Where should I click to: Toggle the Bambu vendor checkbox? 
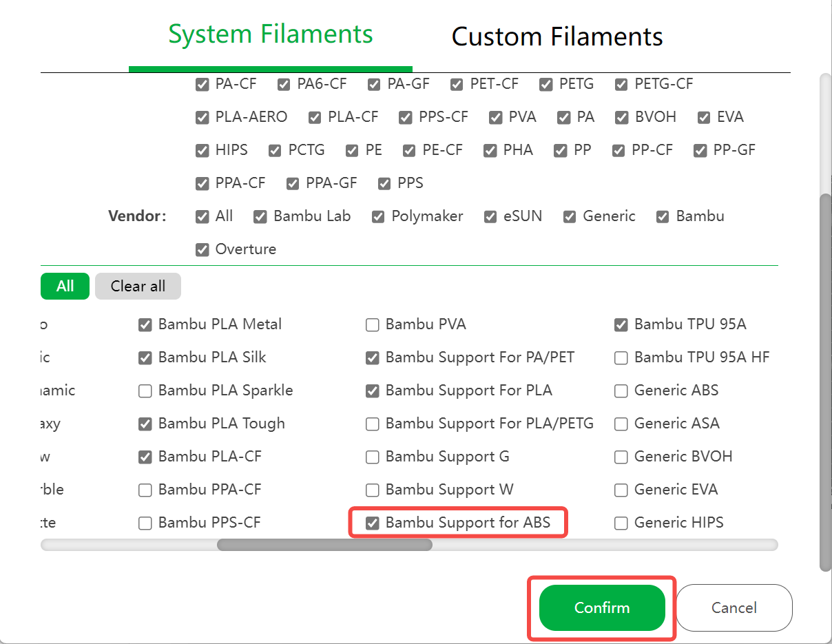click(663, 216)
